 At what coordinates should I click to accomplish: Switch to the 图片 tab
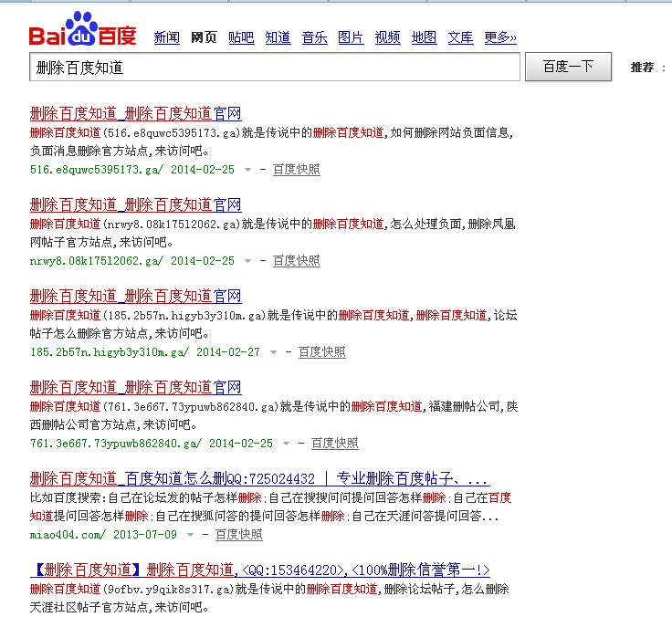click(351, 37)
